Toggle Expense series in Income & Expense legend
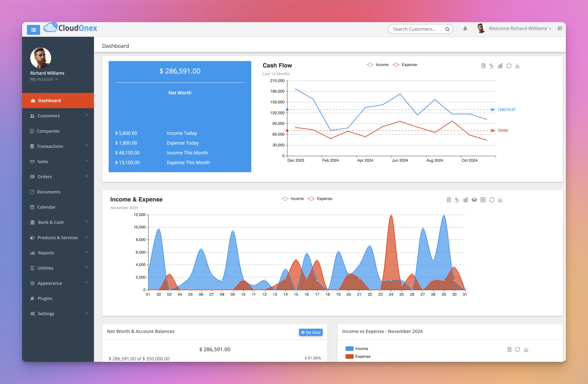The image size is (588, 384). (x=320, y=199)
